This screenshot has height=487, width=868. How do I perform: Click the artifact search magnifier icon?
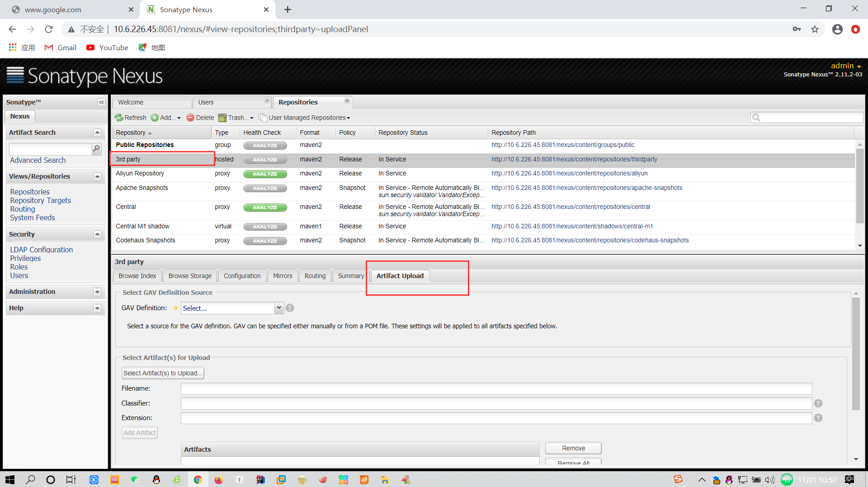tap(96, 149)
